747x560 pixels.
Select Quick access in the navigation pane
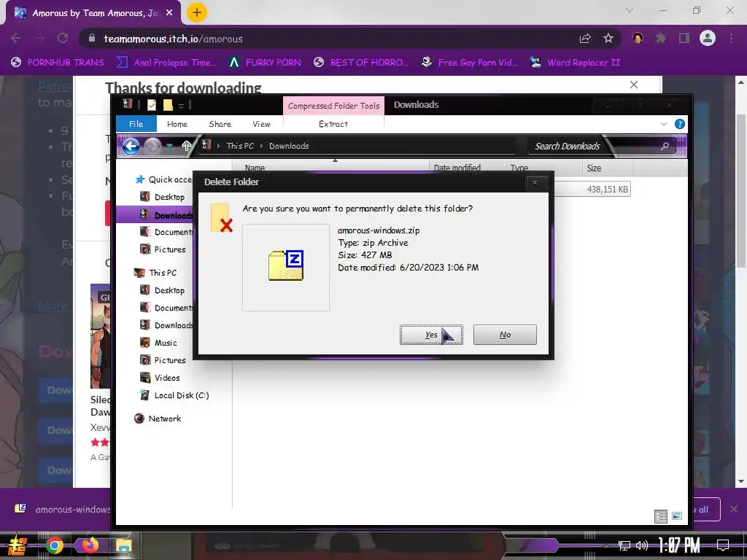click(x=164, y=179)
